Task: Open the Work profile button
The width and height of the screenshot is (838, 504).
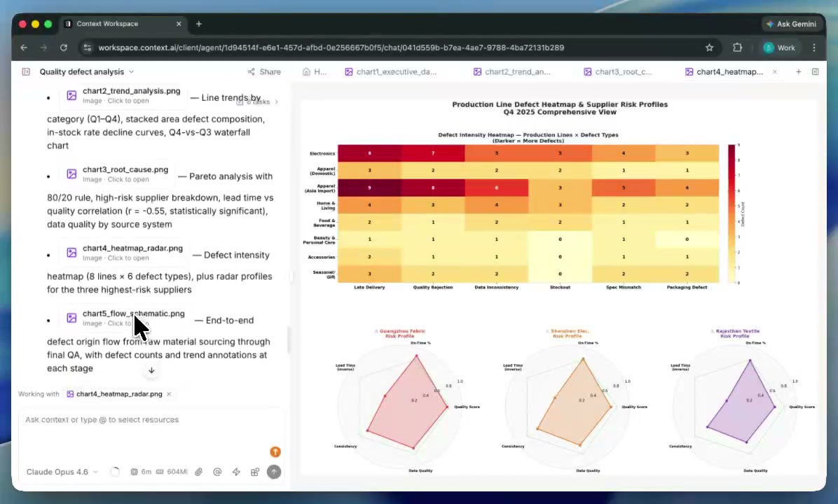Action: pos(780,48)
